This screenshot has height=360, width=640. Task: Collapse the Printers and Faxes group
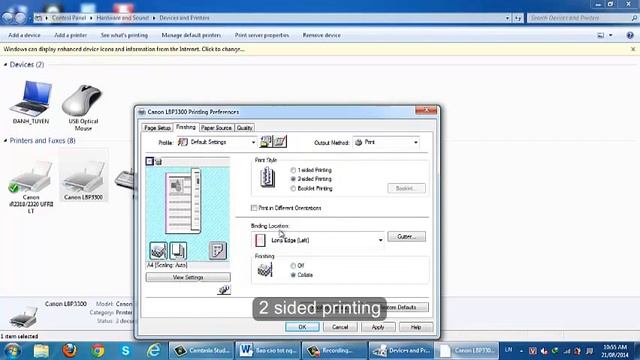pyautogui.click(x=6, y=140)
